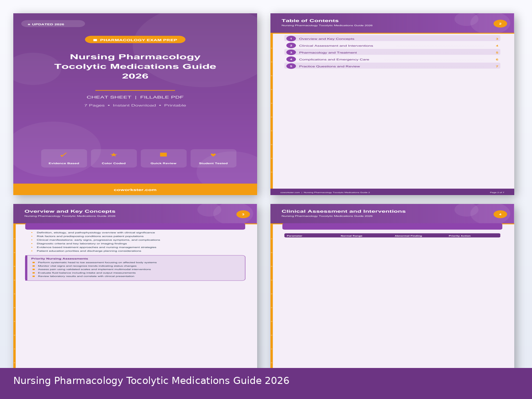Click the Color Coded star icon
This screenshot has height=399, width=532.
113,155
